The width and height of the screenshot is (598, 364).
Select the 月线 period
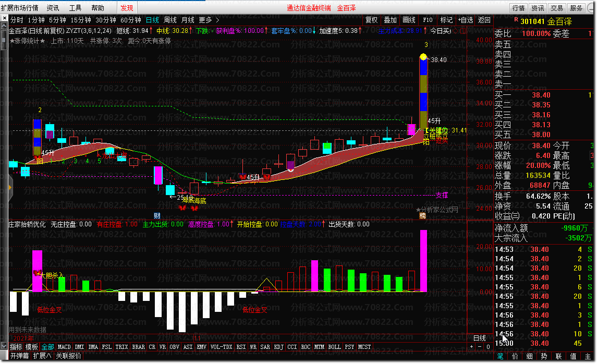(x=188, y=20)
